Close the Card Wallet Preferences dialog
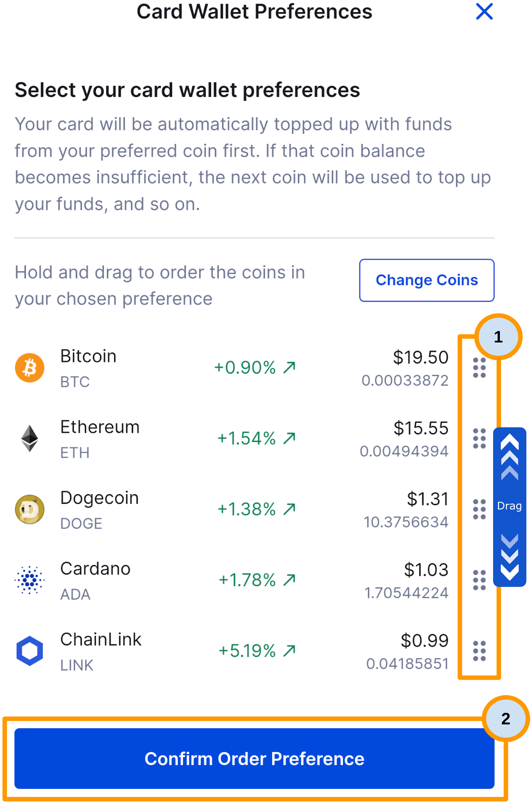 coord(484,12)
